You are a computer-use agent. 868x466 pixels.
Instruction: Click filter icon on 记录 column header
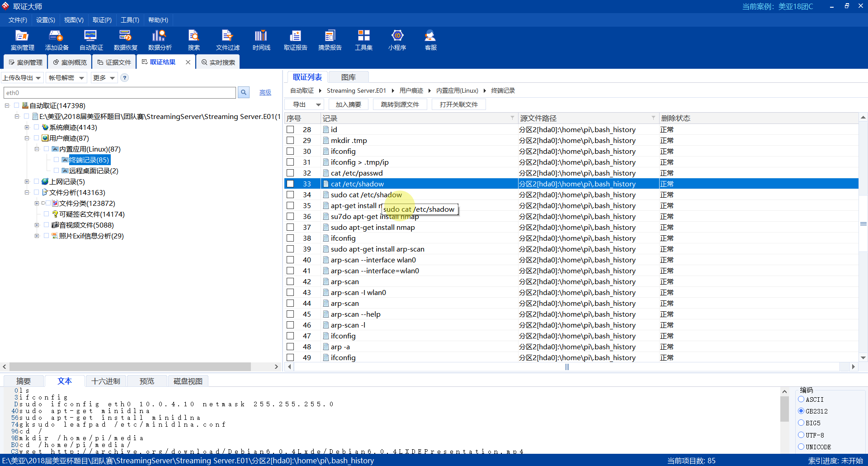coord(512,118)
